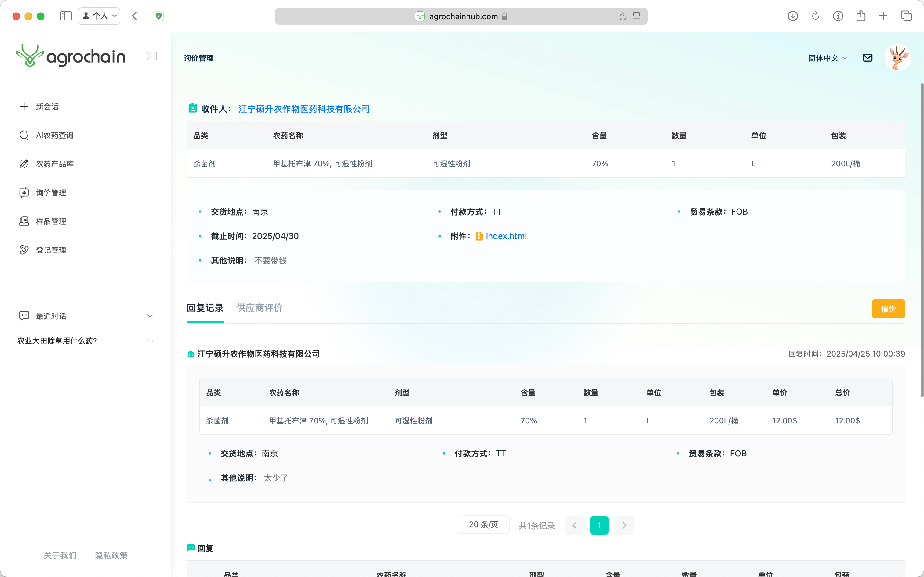
Task: Toggle Safari's sidebar button
Action: pyautogui.click(x=66, y=16)
